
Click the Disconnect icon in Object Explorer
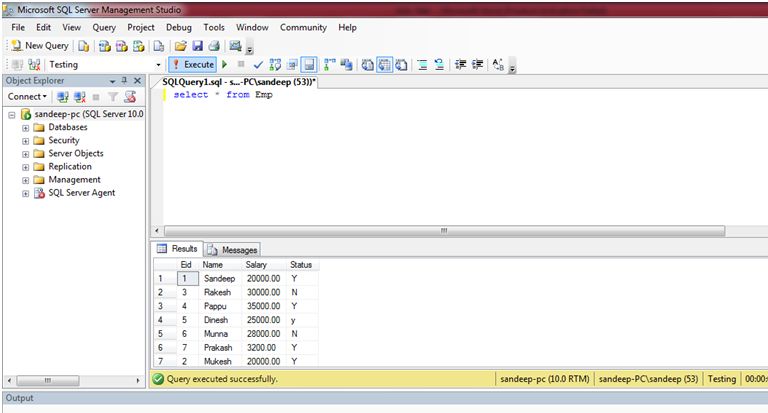(80, 97)
